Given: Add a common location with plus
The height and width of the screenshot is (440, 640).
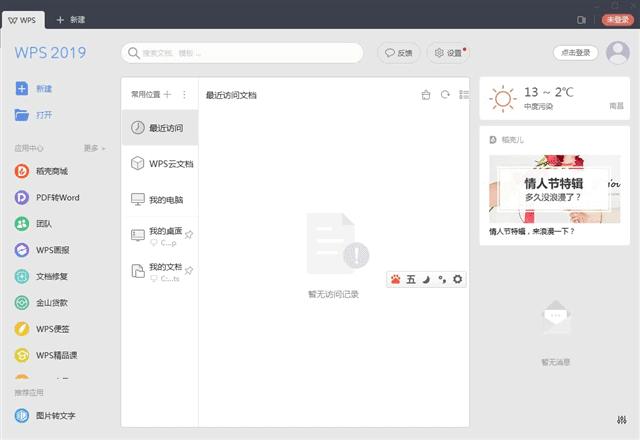Looking at the screenshot, I should (x=167, y=95).
